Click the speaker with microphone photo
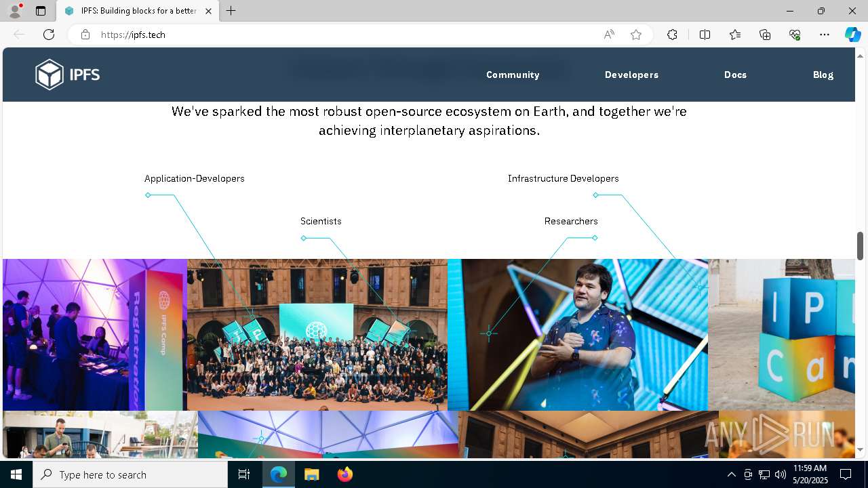This screenshot has width=868, height=488. pyautogui.click(x=578, y=334)
